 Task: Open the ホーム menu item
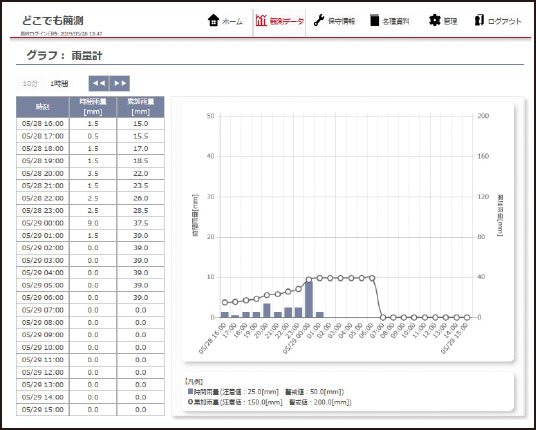point(232,22)
